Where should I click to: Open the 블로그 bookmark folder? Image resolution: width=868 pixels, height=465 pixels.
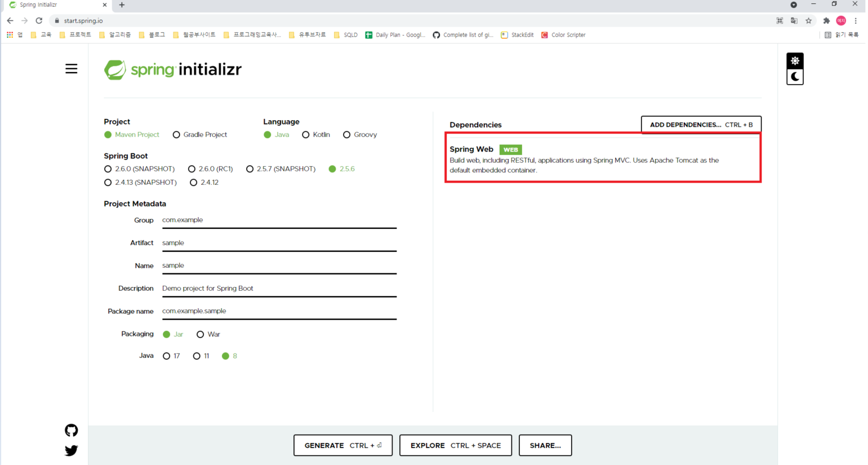pyautogui.click(x=152, y=35)
